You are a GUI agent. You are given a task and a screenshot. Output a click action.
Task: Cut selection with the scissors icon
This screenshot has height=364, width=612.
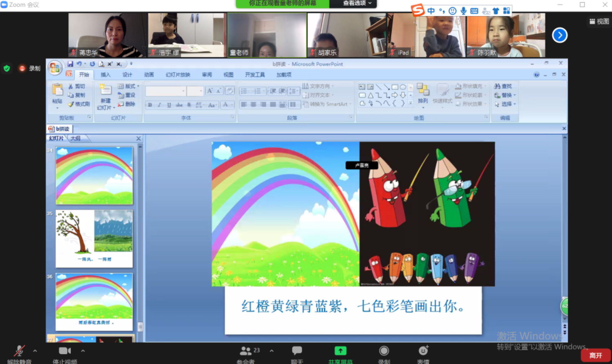[77, 86]
